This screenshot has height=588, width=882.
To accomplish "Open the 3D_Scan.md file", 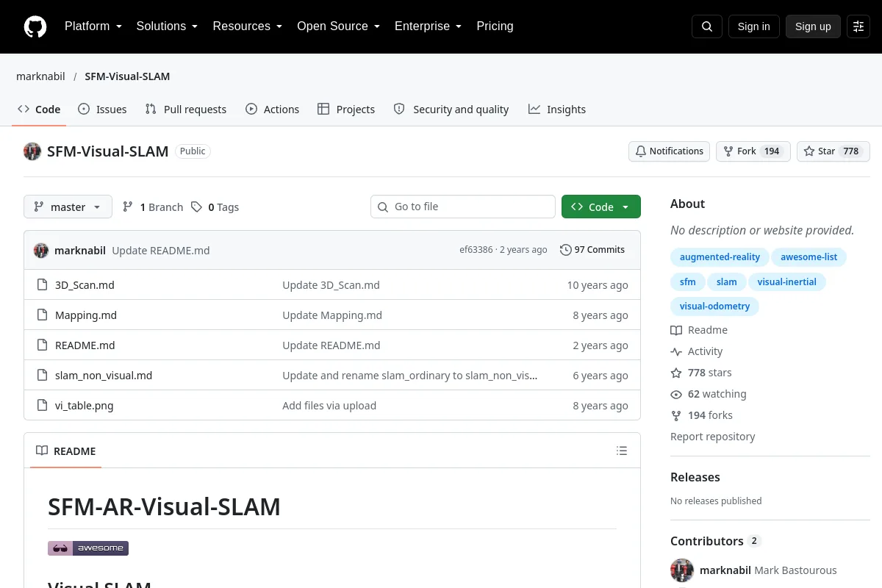I will 85,285.
